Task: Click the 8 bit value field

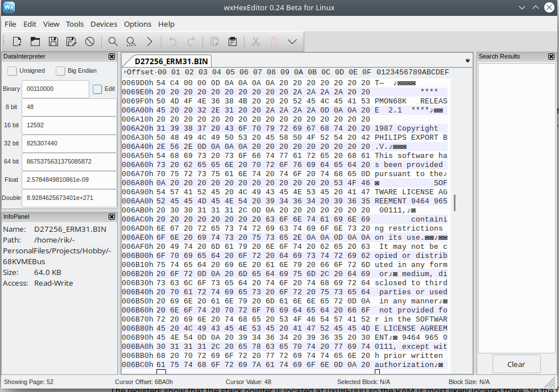Action: click(x=69, y=107)
